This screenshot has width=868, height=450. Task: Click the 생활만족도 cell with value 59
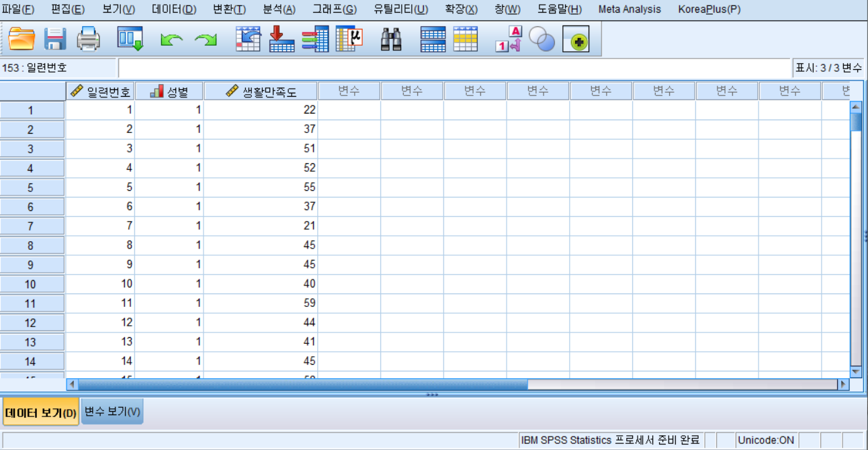261,304
